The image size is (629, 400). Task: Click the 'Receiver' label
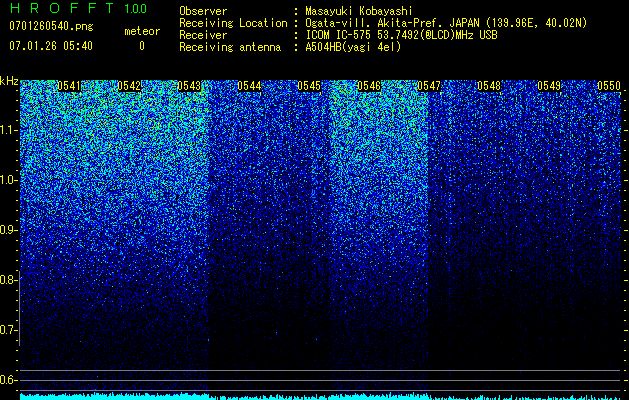pyautogui.click(x=203, y=35)
